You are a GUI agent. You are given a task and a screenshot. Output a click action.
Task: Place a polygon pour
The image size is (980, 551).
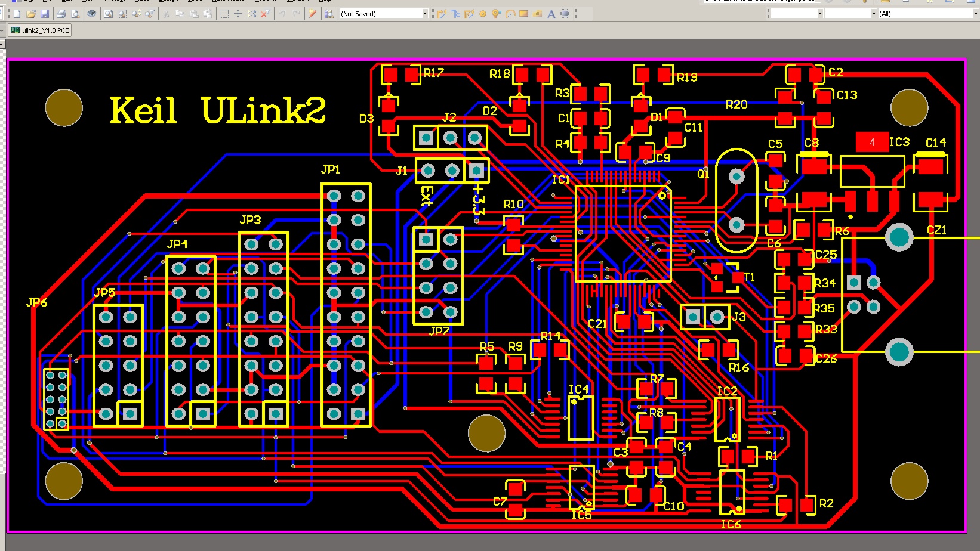click(x=537, y=14)
